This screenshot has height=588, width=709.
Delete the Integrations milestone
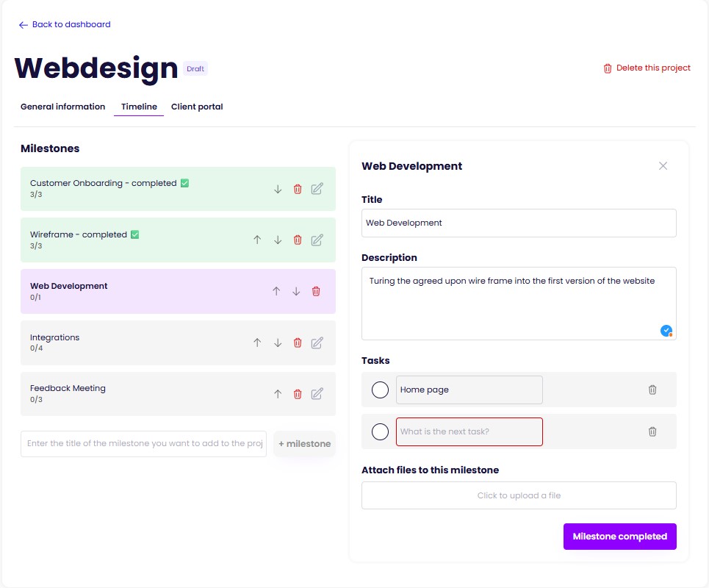(x=298, y=343)
